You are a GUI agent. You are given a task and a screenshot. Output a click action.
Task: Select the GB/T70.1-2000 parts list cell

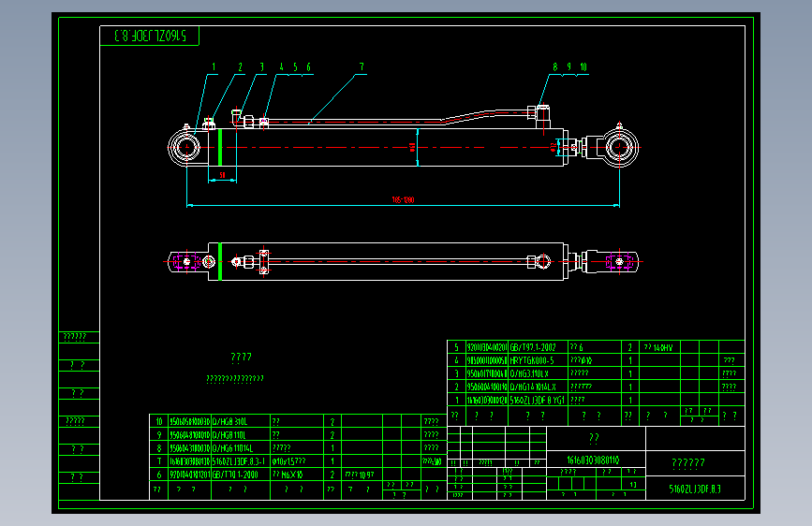click(x=241, y=475)
